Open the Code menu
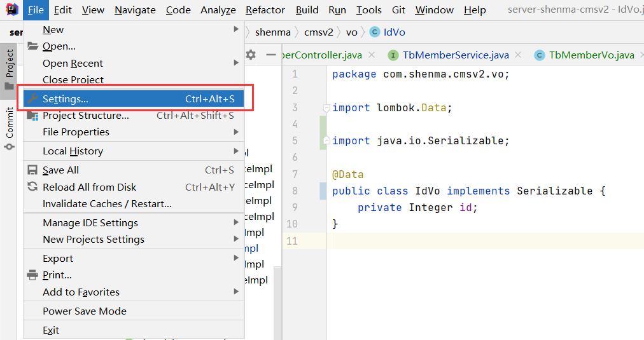This screenshot has height=340, width=644. [x=178, y=10]
